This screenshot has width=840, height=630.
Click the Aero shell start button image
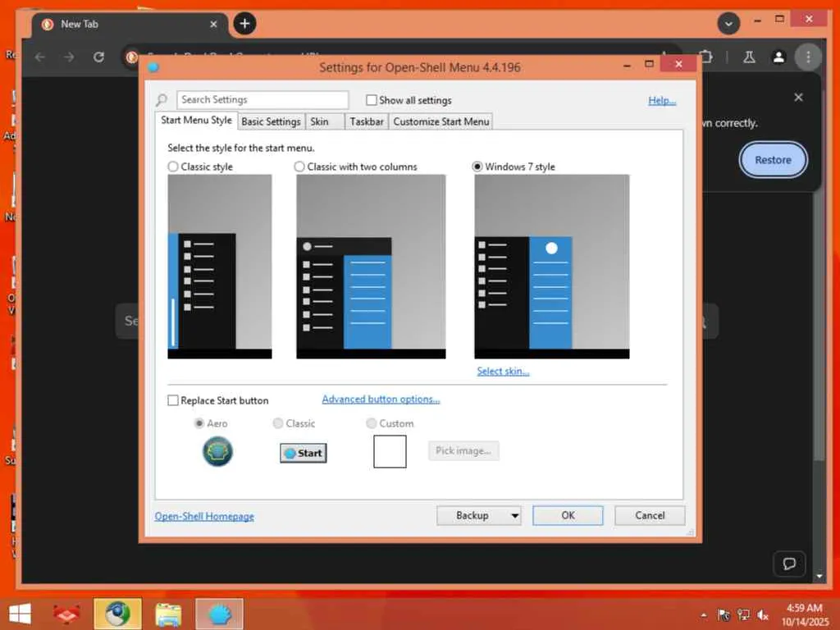(217, 452)
